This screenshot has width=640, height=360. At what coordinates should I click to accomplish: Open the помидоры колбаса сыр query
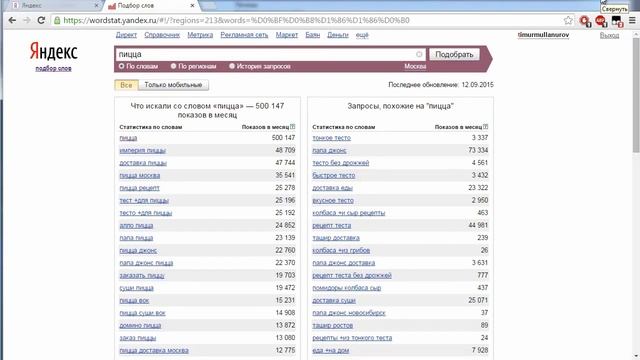pyautogui.click(x=347, y=288)
